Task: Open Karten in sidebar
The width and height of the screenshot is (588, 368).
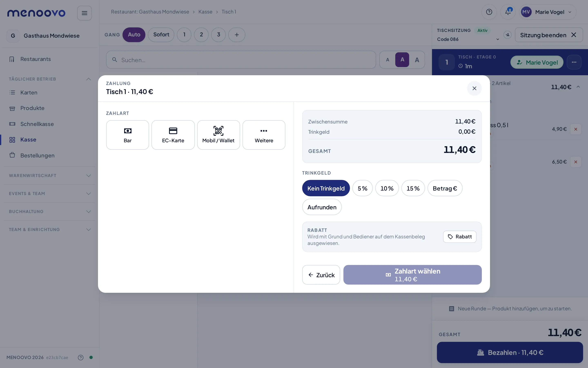Action: [50, 92]
